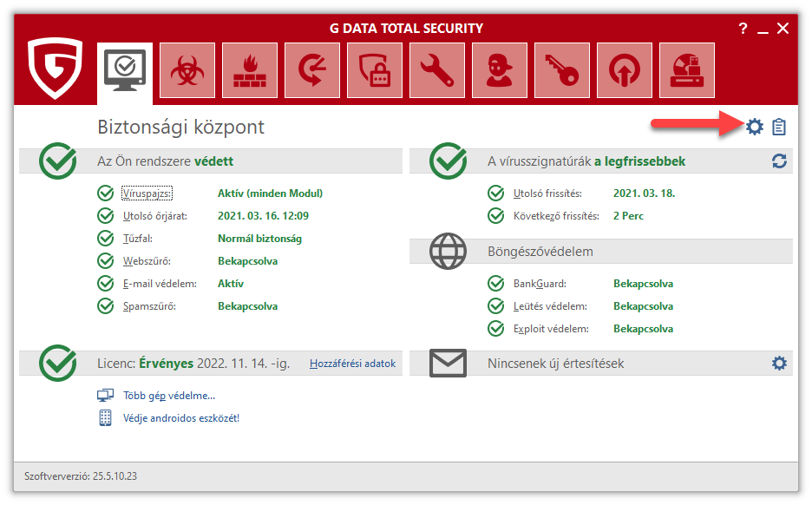Click the mobile device icon beside Védje androidos eszközét

[x=105, y=418]
